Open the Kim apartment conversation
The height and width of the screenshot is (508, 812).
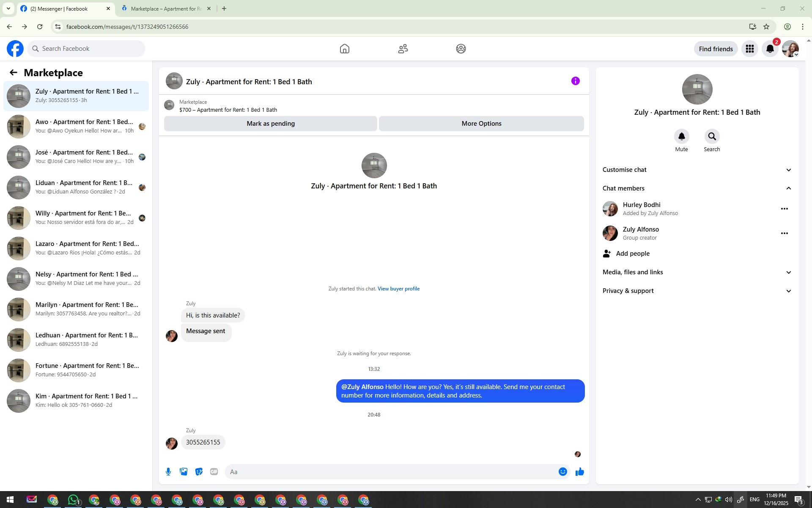[x=76, y=401]
